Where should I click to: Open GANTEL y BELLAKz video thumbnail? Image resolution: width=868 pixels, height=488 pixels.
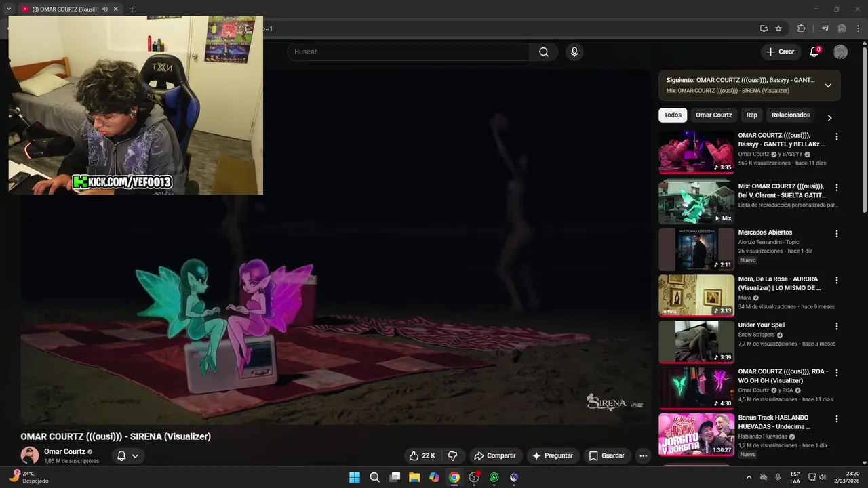[x=696, y=152]
